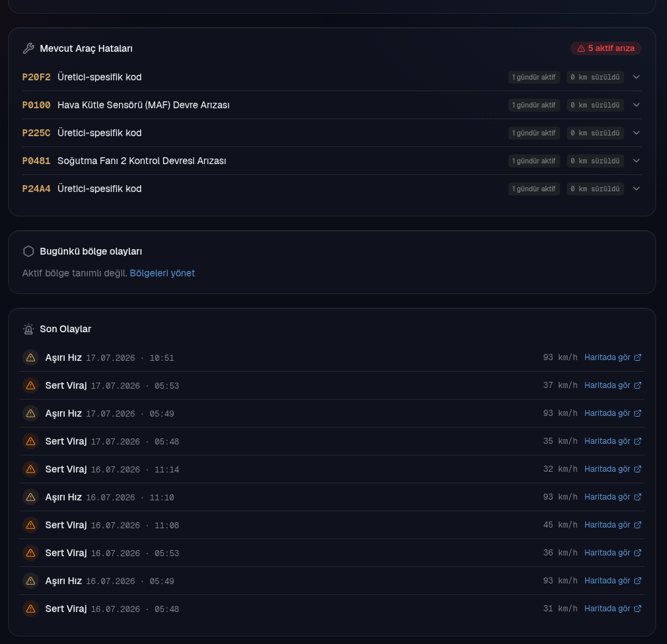The height and width of the screenshot is (644, 667).
Task: Click Hava Kütle Sensörü (MAF) Devre Arızası text
Action: coord(144,105)
